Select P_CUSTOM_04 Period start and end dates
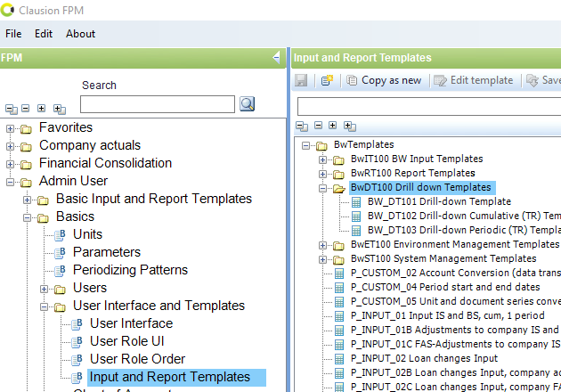 coord(445,287)
